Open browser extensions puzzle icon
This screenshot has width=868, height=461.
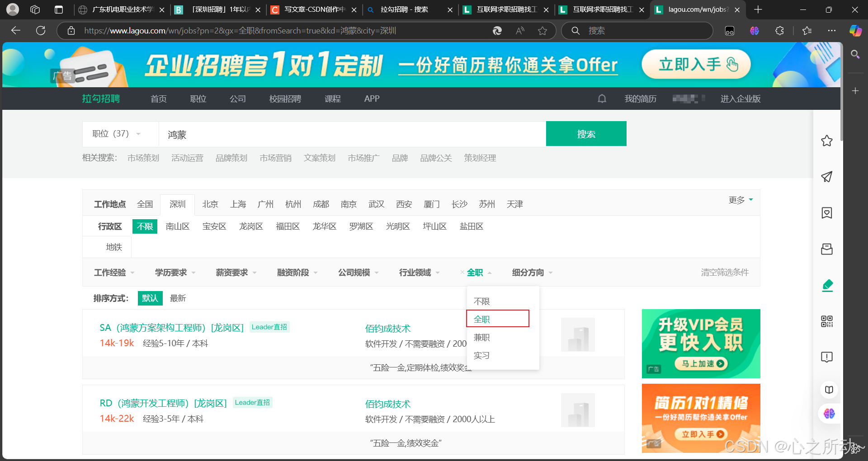[779, 30]
